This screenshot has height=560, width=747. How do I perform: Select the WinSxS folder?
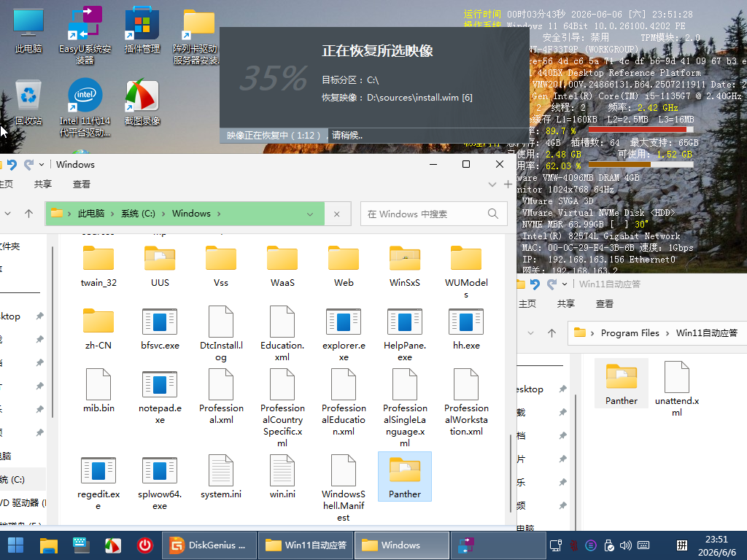pyautogui.click(x=405, y=267)
